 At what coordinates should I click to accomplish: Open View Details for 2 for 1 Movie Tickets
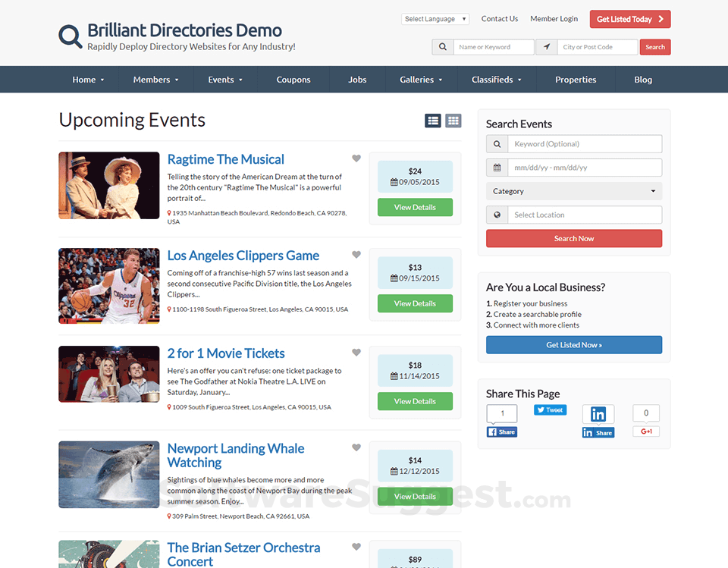415,400
